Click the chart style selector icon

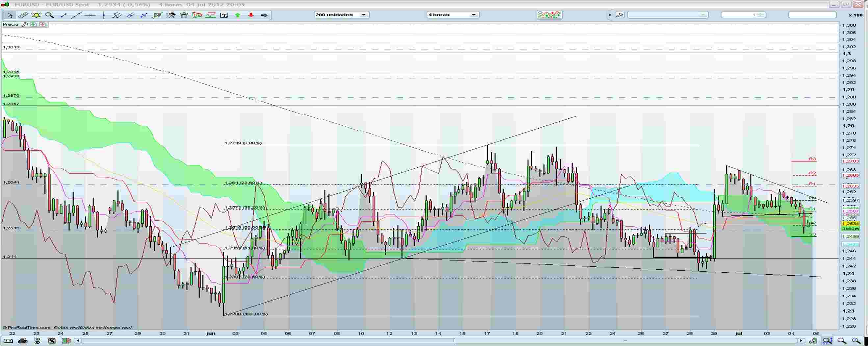549,15
